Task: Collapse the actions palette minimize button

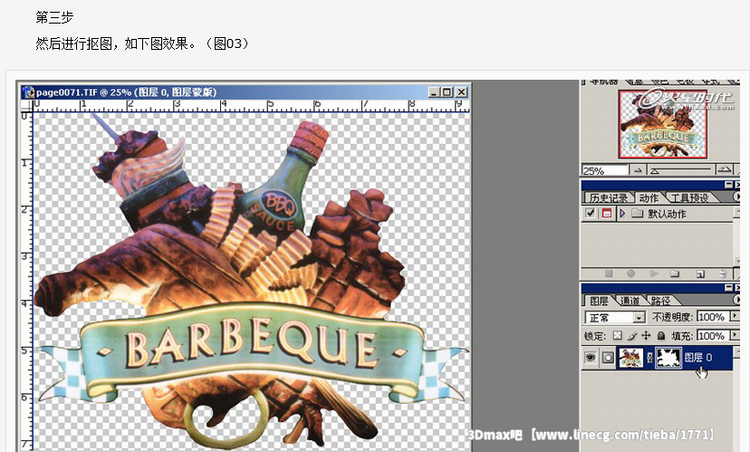Action: pos(728,185)
